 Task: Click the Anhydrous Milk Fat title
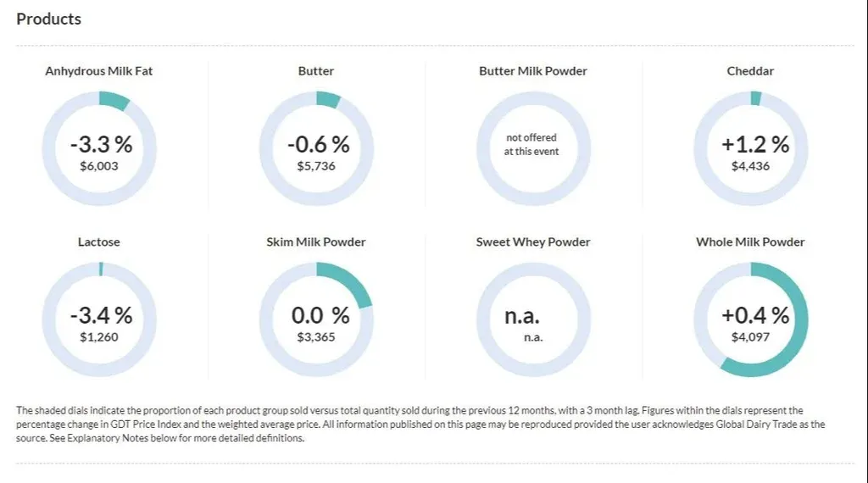point(99,71)
